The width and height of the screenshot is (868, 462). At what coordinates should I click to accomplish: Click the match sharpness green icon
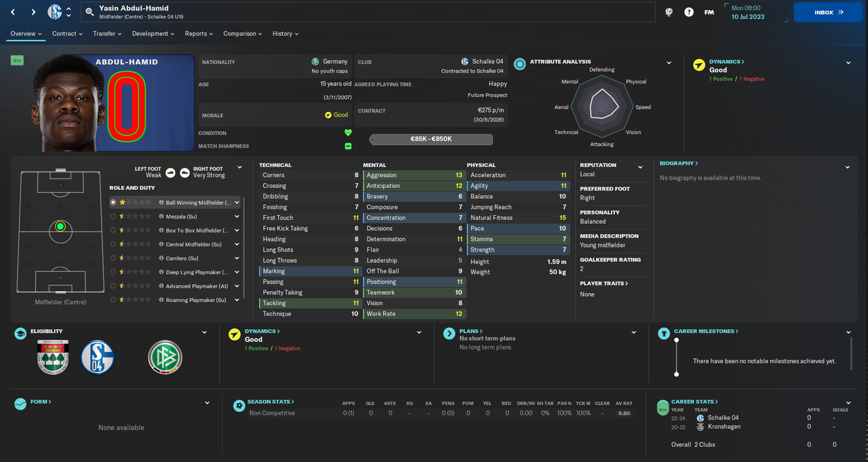tap(348, 146)
